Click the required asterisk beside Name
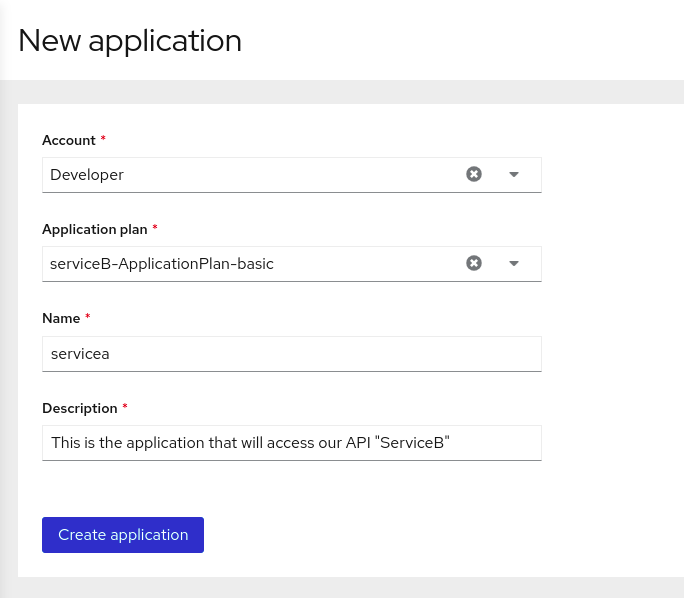The image size is (684, 598). (88, 316)
